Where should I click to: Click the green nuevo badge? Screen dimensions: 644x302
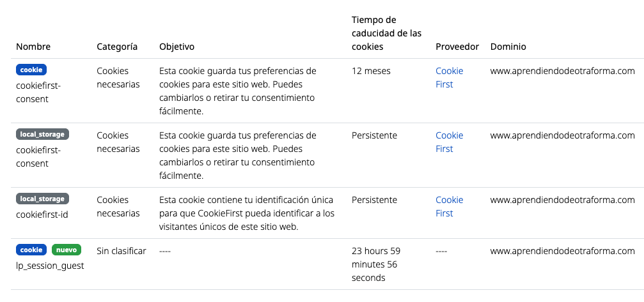coord(67,250)
